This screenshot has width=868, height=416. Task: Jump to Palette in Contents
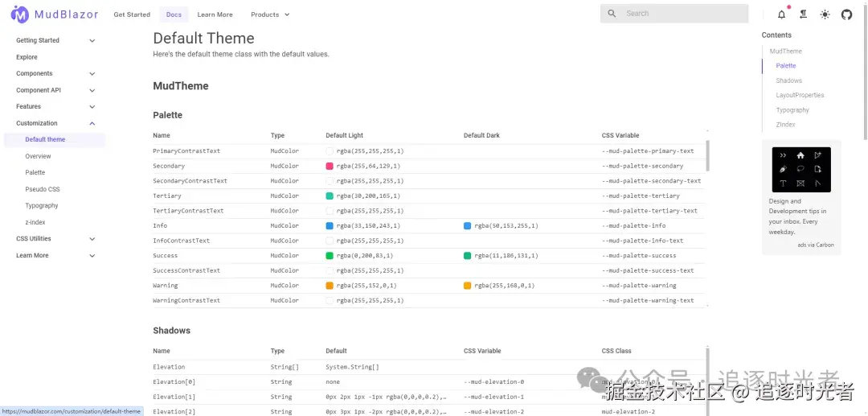785,65
